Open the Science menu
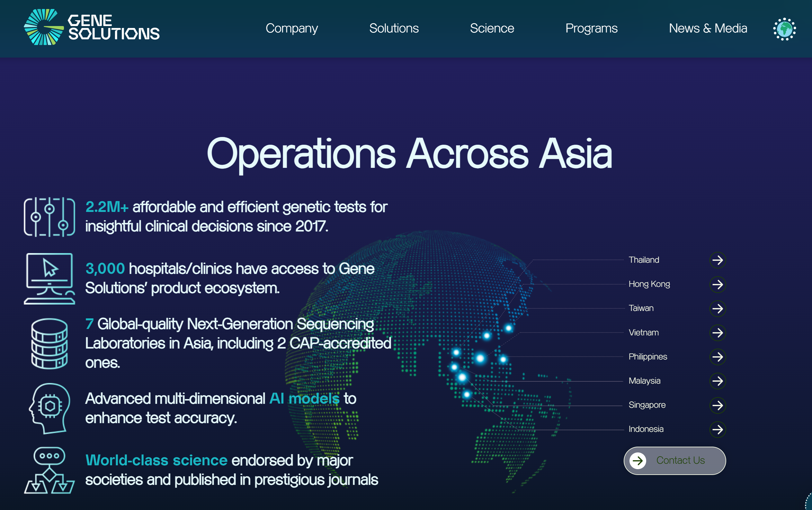 tap(492, 28)
